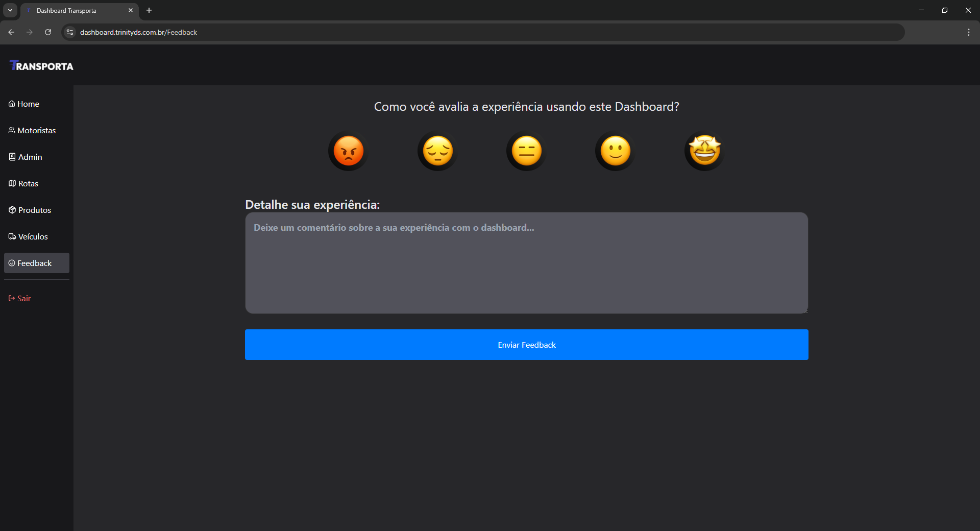Pick the neutral face rating emoji

pyautogui.click(x=526, y=151)
